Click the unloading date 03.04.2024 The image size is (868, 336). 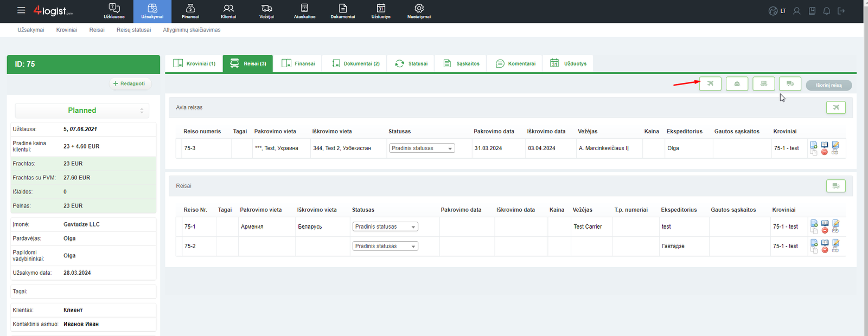pyautogui.click(x=541, y=148)
